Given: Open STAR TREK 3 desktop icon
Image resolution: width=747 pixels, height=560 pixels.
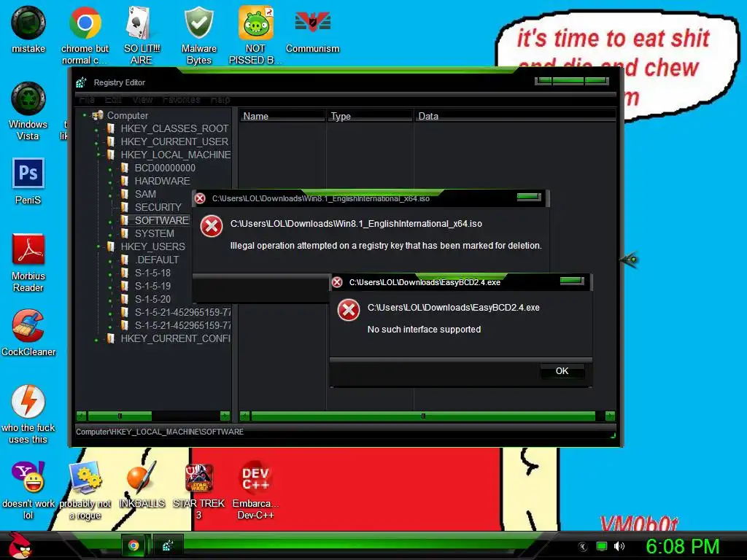Looking at the screenshot, I should [x=198, y=490].
